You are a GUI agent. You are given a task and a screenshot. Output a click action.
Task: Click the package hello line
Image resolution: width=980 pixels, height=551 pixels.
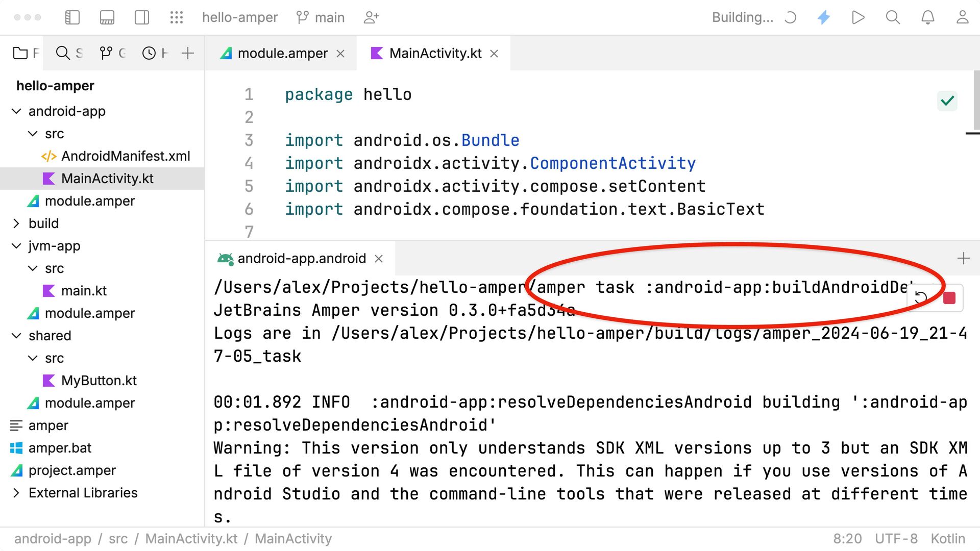[348, 94]
